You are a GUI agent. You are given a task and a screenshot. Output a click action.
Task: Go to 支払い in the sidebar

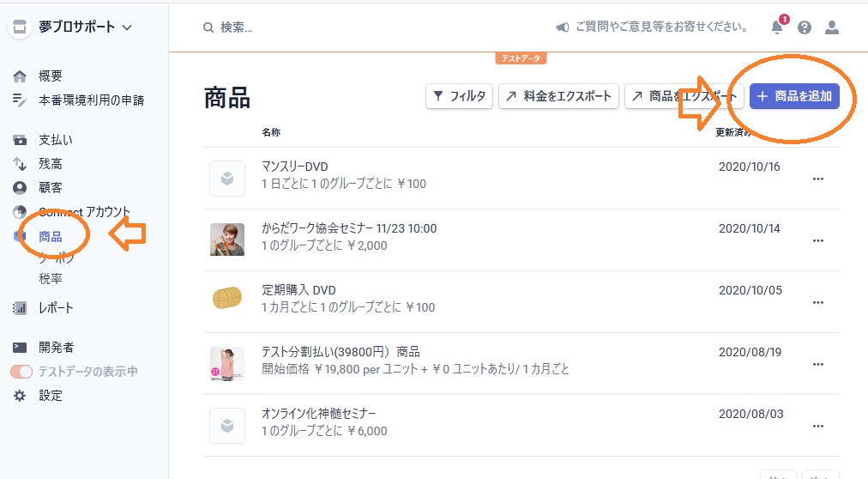[x=56, y=140]
